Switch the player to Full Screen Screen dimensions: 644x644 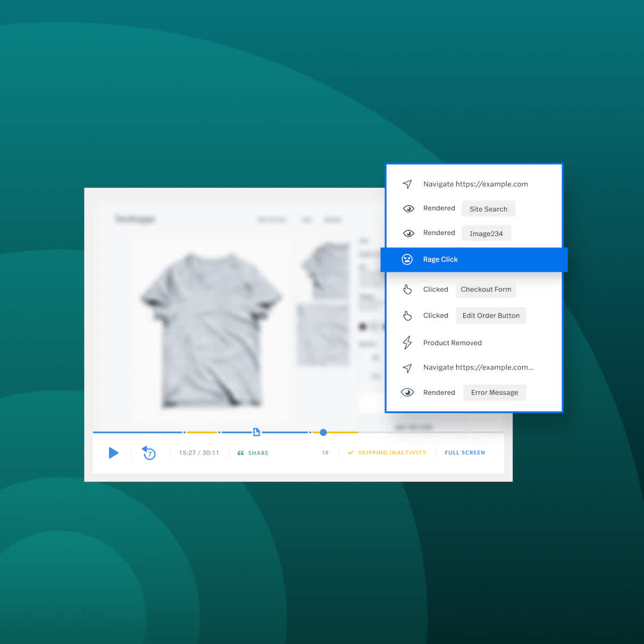[465, 453]
